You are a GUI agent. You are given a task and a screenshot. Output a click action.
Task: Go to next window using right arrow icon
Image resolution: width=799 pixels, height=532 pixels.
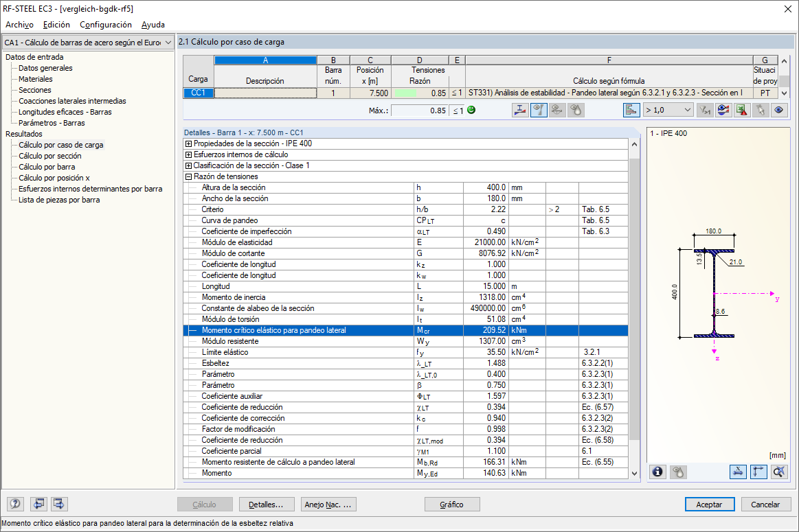click(58, 504)
